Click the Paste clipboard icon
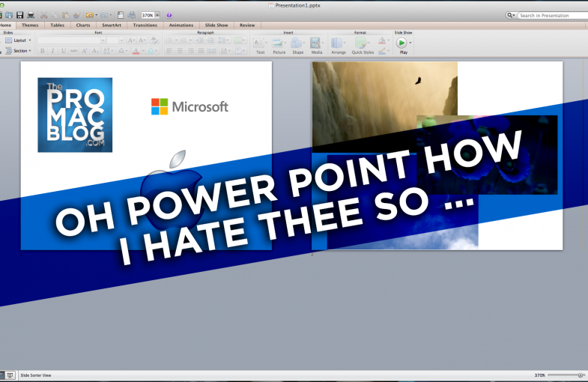The height and width of the screenshot is (382, 588). pos(66,16)
